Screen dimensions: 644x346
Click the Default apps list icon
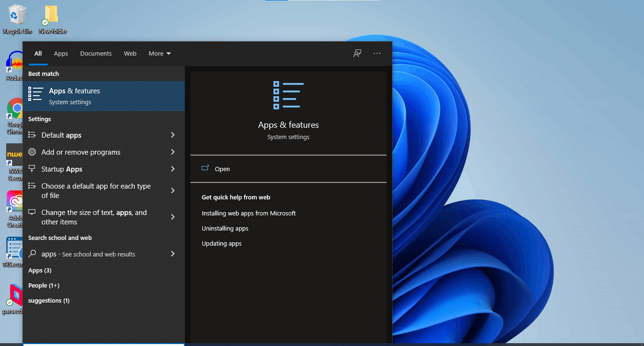click(x=32, y=135)
